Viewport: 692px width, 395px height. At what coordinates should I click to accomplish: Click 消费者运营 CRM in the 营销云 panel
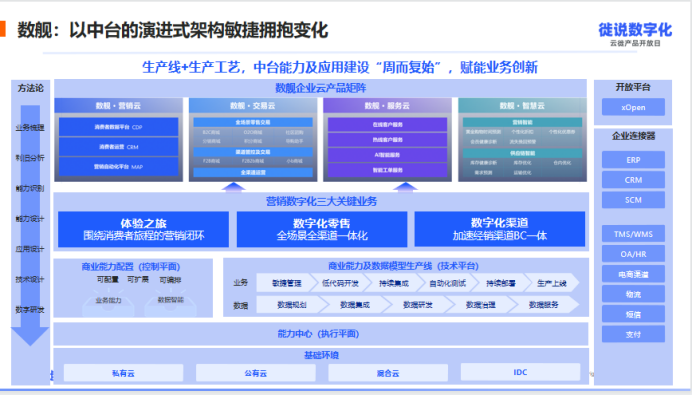click(x=118, y=147)
